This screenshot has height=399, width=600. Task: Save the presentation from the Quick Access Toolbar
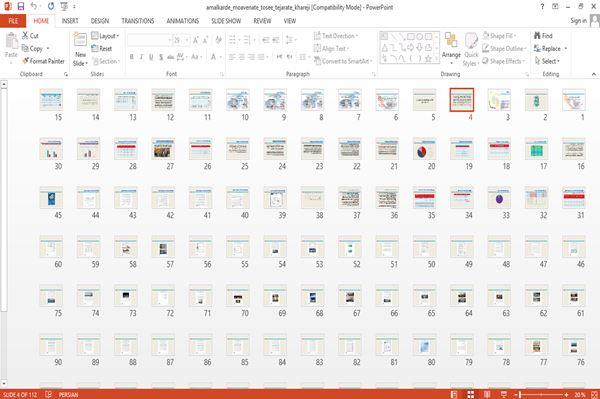pyautogui.click(x=21, y=7)
